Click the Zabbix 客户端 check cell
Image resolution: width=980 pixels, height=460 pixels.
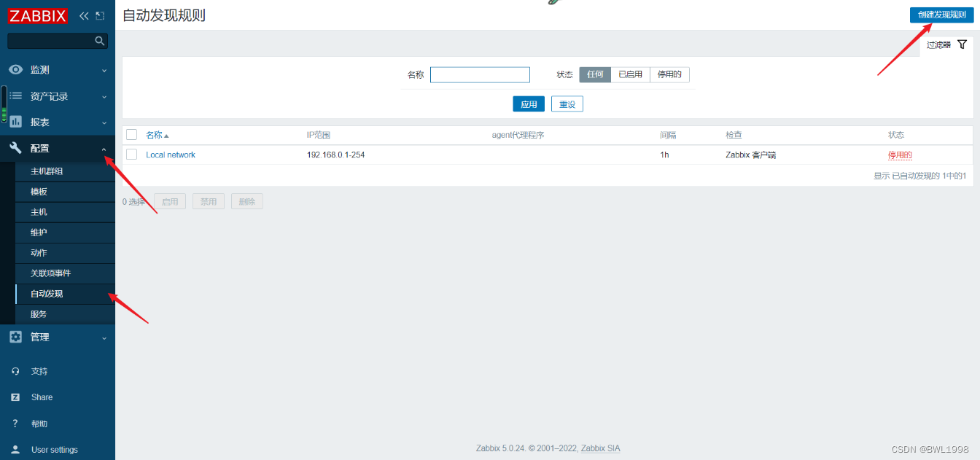pos(750,155)
